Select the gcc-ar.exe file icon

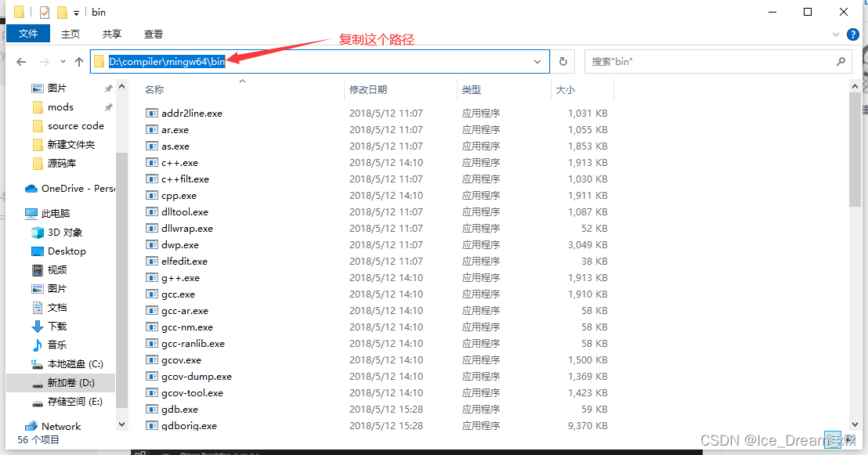coord(152,311)
